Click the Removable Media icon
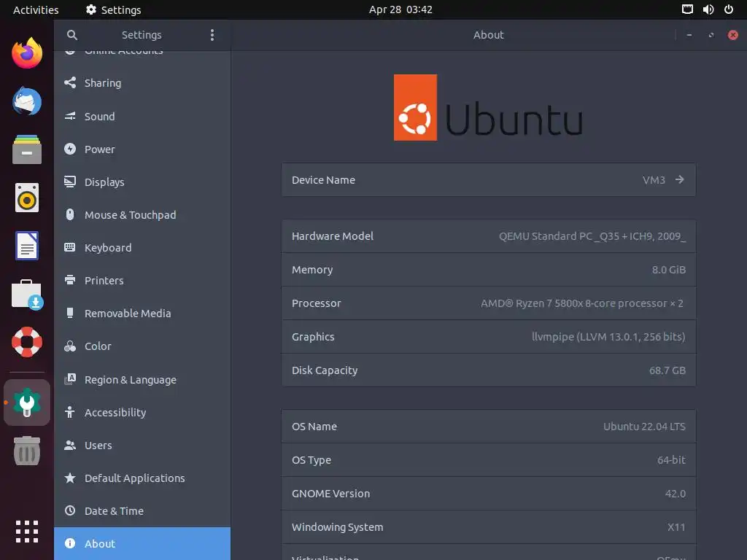 (x=70, y=313)
